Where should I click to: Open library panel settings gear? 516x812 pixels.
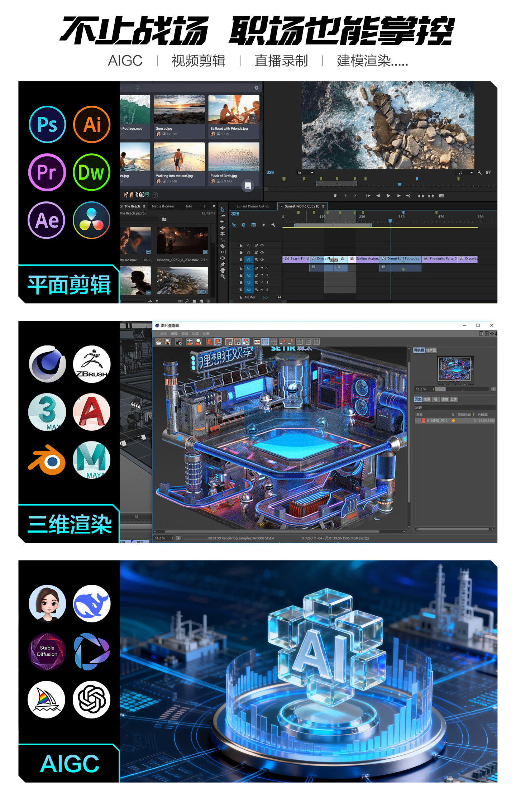click(x=257, y=88)
